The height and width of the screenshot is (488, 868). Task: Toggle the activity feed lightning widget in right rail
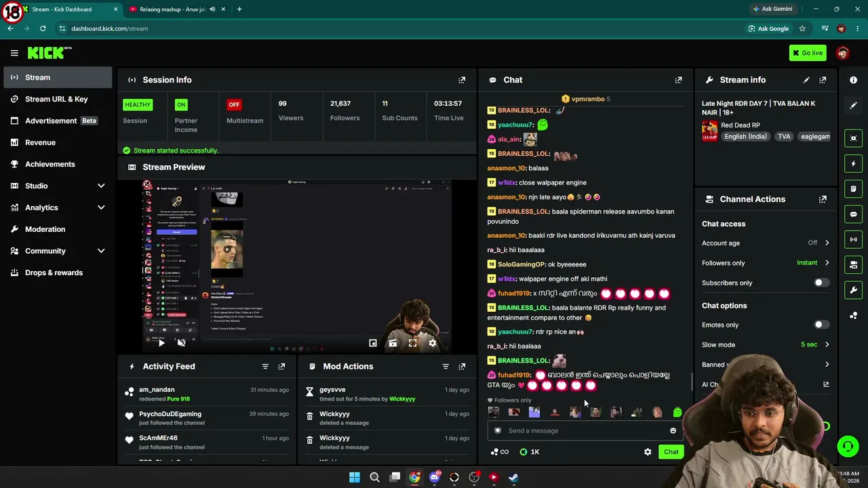(x=853, y=163)
